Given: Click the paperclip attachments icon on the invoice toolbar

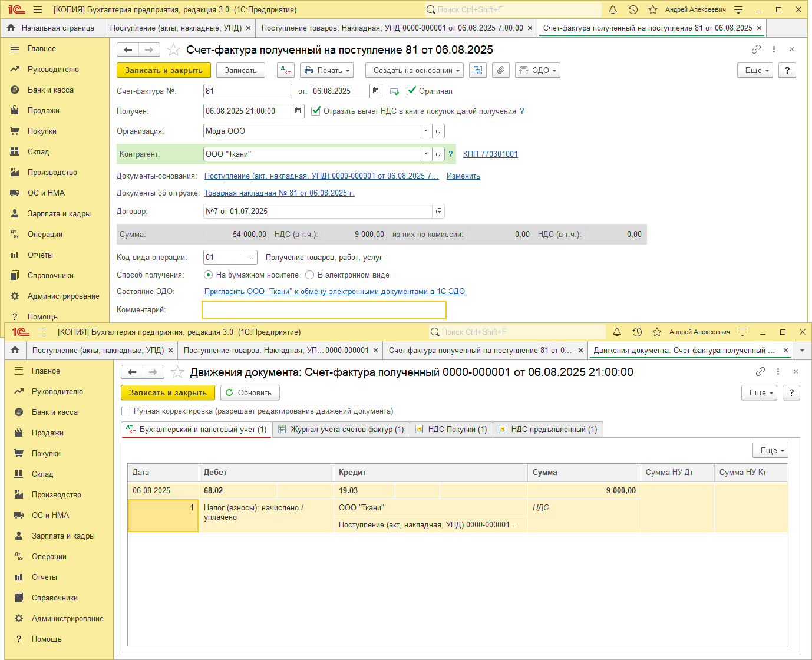Looking at the screenshot, I should coord(500,70).
